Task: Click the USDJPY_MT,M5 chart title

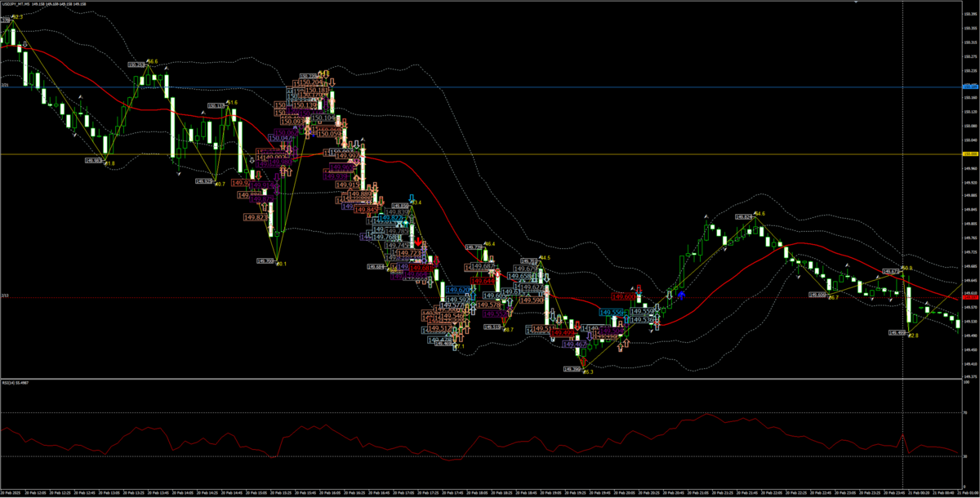Action: click(x=18, y=2)
